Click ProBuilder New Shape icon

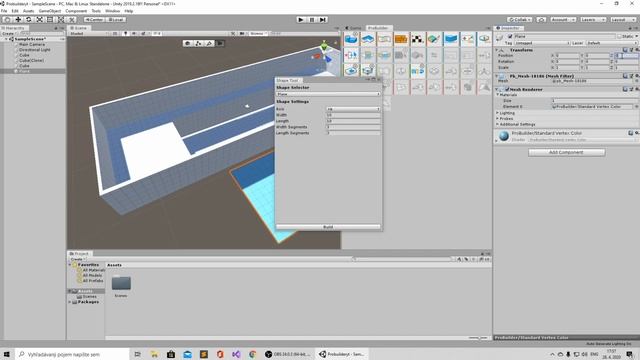click(x=351, y=39)
